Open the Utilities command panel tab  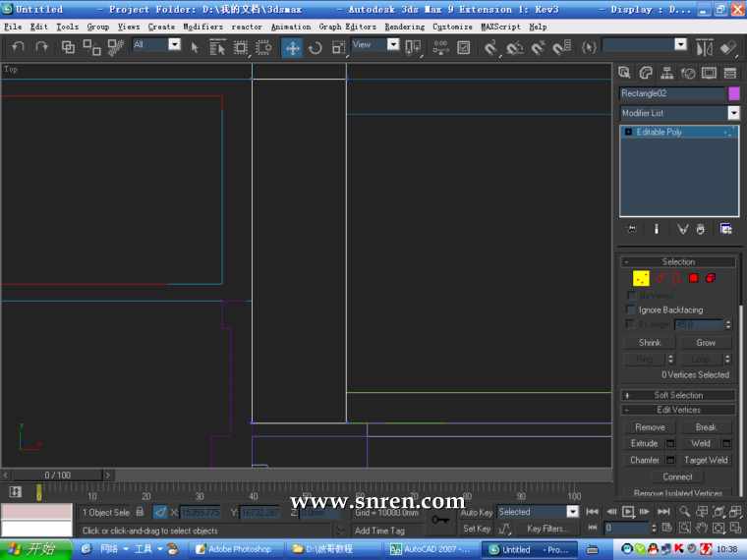point(730,73)
